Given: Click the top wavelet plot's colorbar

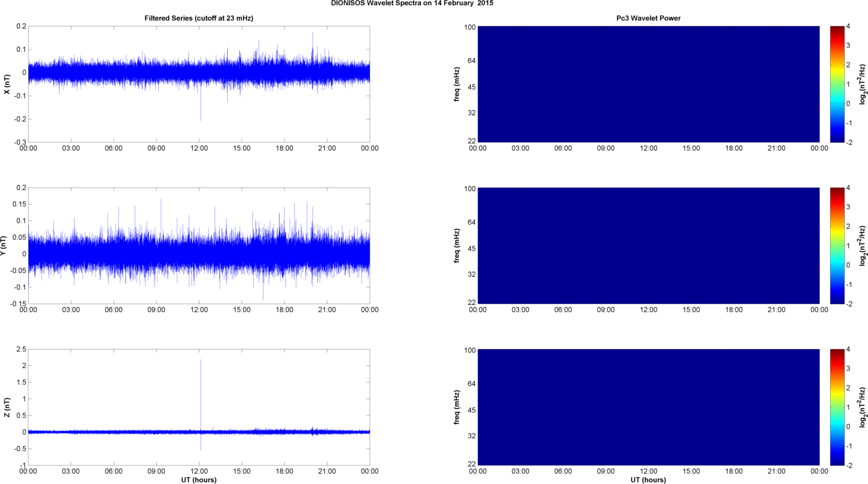Looking at the screenshot, I should (837, 84).
